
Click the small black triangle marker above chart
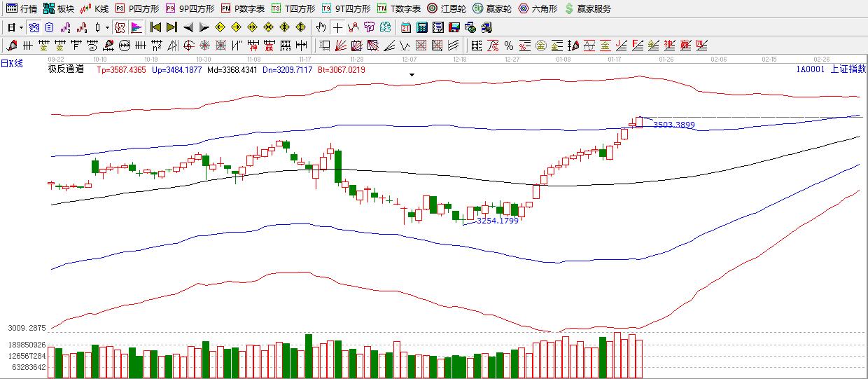412,74
